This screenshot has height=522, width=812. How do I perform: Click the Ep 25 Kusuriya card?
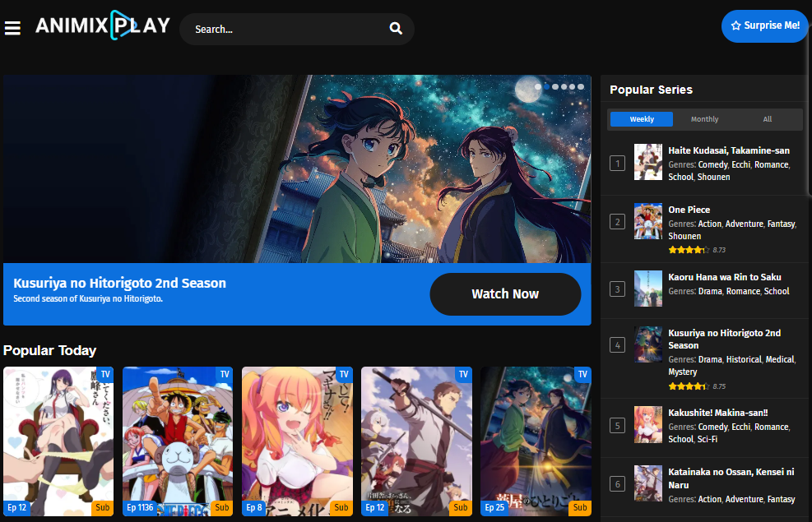(x=536, y=441)
